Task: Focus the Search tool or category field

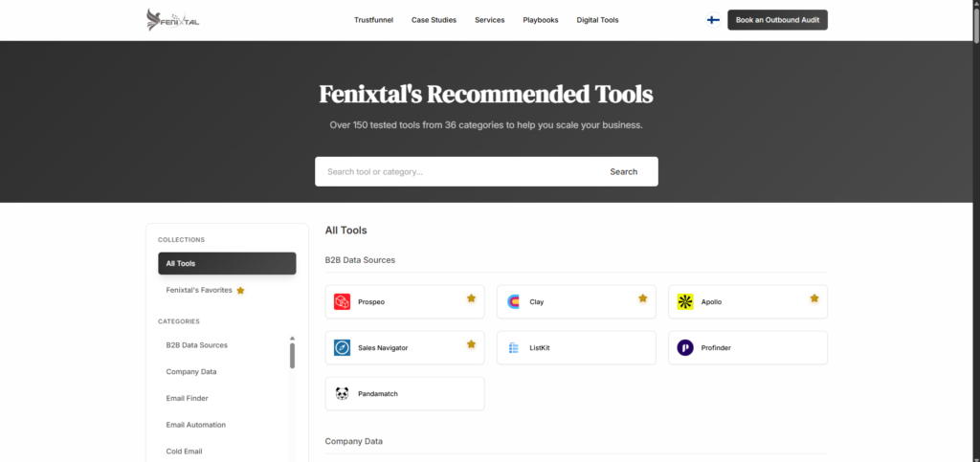Action: [x=458, y=171]
